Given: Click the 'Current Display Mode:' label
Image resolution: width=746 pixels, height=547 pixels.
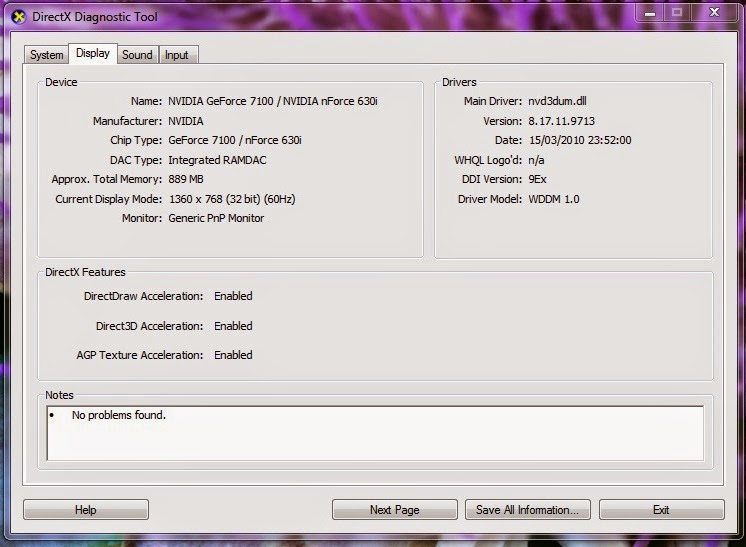Looking at the screenshot, I should tap(108, 199).
